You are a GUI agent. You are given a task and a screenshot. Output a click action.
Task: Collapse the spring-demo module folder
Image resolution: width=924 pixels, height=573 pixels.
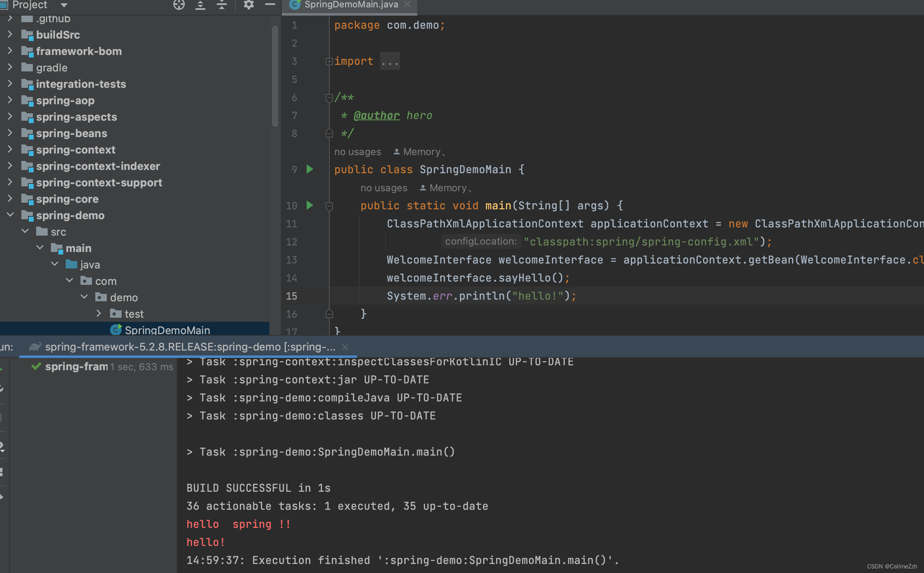point(10,215)
